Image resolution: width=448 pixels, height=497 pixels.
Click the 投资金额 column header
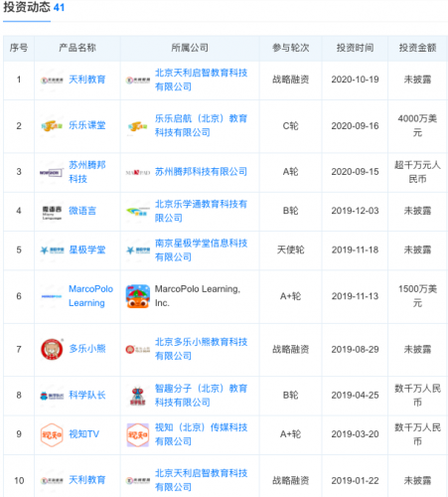[417, 48]
